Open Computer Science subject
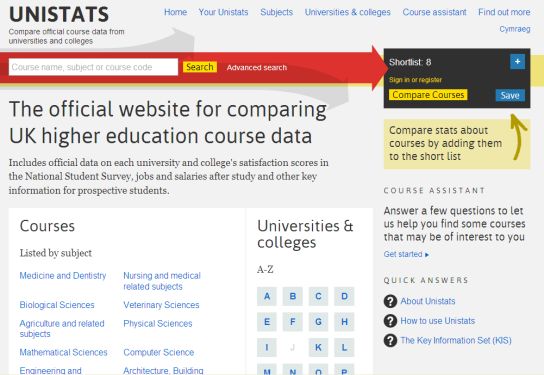This screenshot has height=375, width=544. (159, 352)
